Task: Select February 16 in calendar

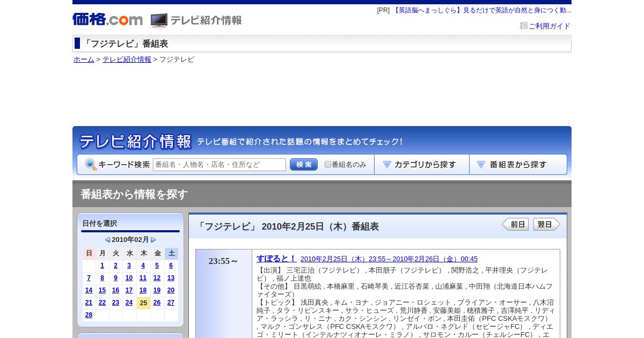Action: point(115,290)
